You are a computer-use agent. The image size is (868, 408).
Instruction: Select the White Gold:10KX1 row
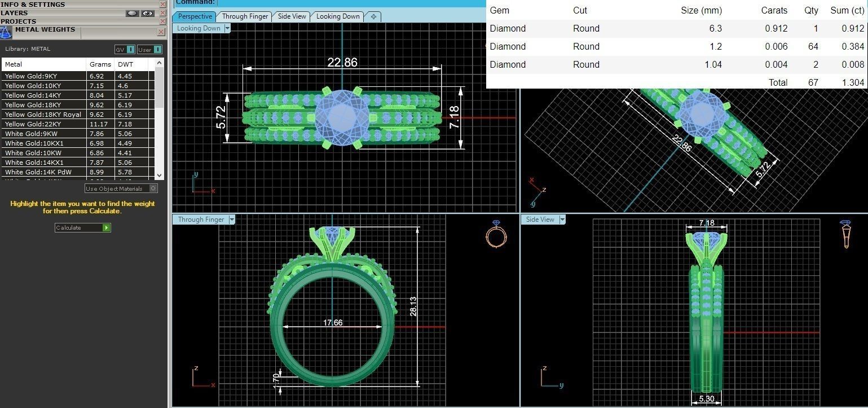pos(78,143)
